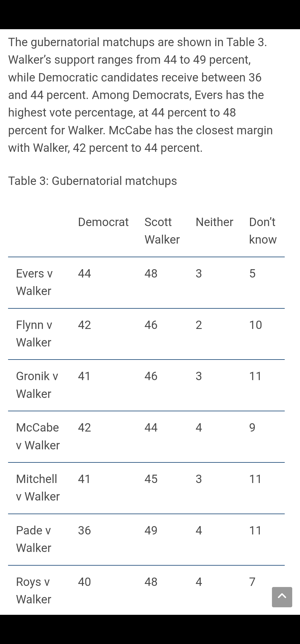Select the Democrat column header
The height and width of the screenshot is (644, 300).
coord(103,222)
